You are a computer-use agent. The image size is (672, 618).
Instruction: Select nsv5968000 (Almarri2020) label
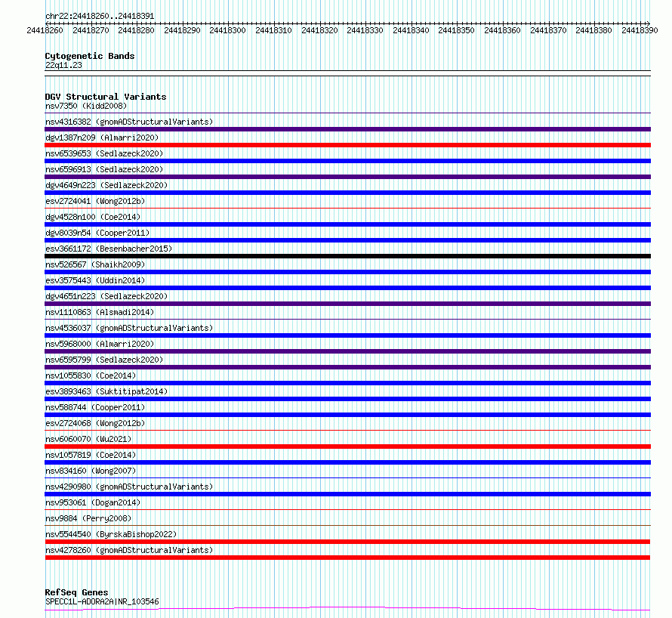point(100,344)
